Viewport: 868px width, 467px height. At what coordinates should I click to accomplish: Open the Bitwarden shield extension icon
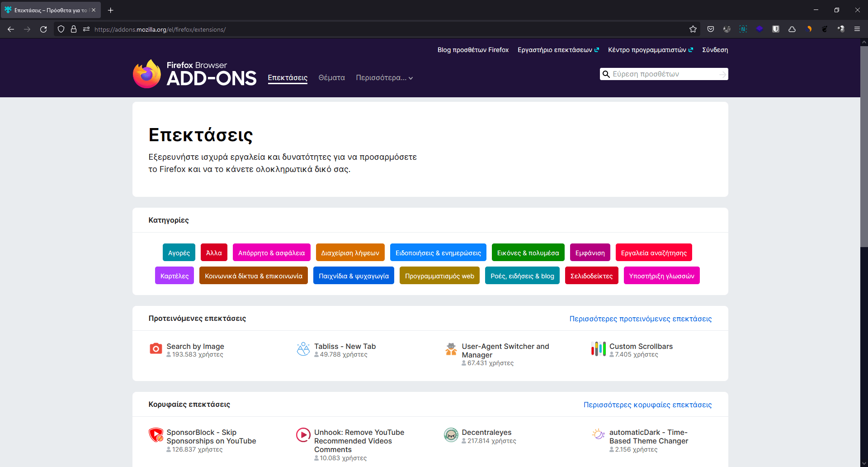pos(776,29)
